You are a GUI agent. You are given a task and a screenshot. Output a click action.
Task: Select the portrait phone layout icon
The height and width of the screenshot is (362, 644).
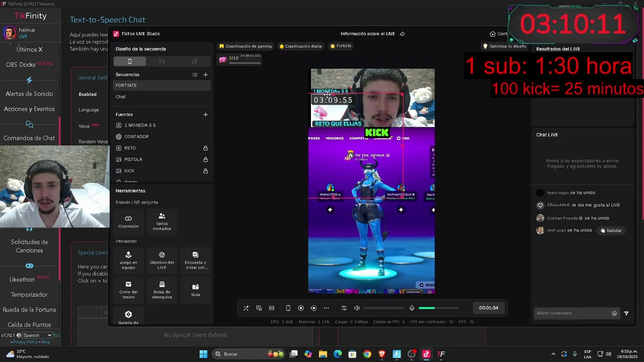pos(130,61)
